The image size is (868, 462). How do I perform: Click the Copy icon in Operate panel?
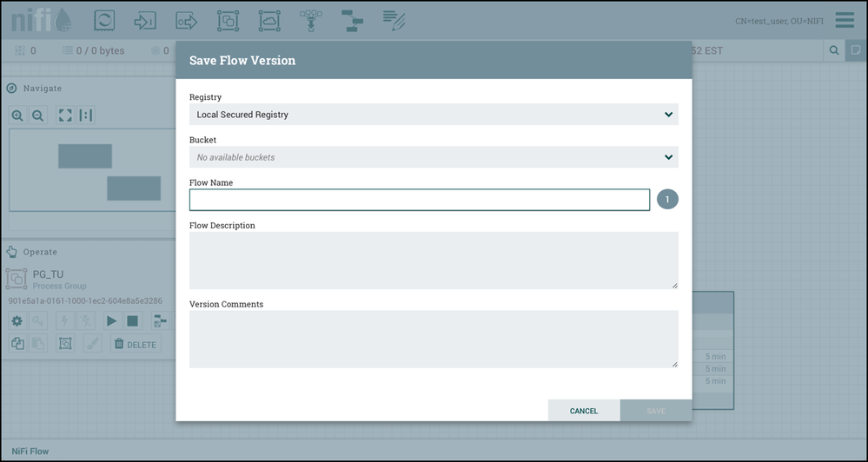coord(17,344)
